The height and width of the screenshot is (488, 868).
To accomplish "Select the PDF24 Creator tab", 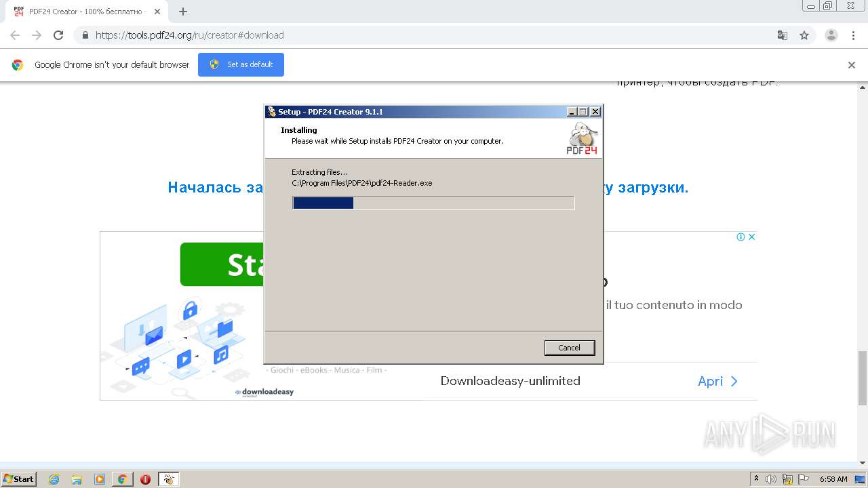I will [87, 12].
